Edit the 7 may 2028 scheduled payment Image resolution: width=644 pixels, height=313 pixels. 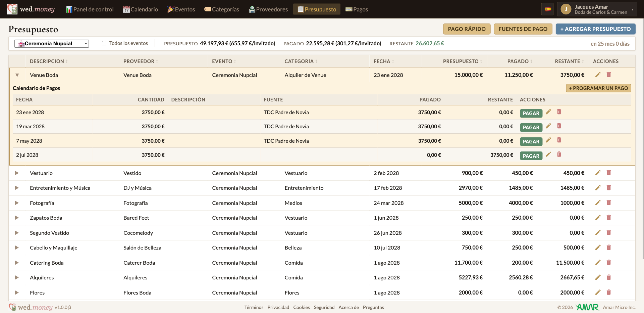point(548,140)
